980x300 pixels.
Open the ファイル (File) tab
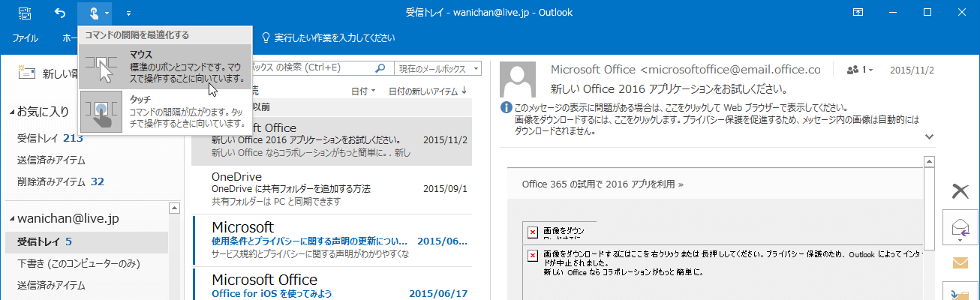26,37
